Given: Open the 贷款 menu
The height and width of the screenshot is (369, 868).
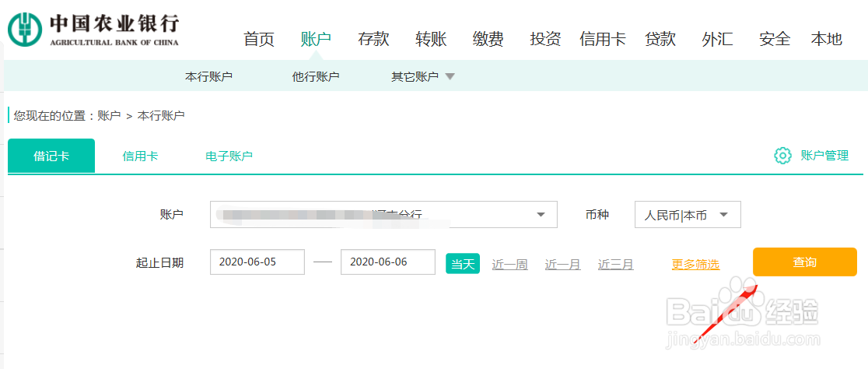Looking at the screenshot, I should coord(660,39).
